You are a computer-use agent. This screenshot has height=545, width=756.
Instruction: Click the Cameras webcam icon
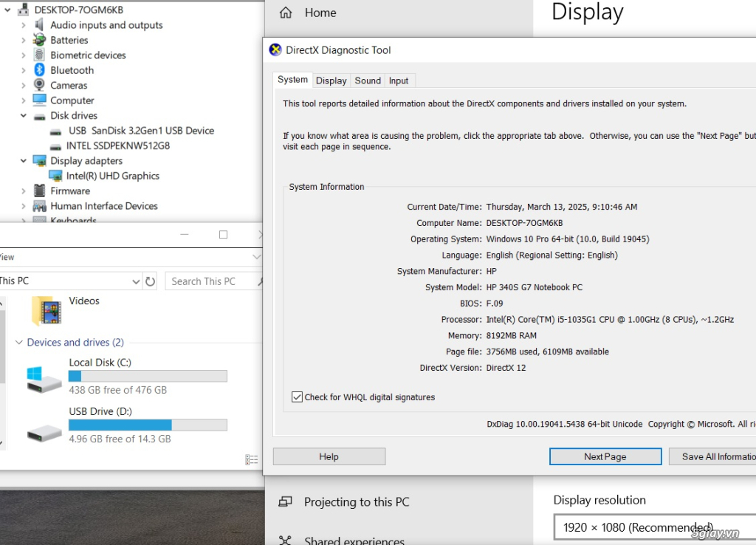point(40,85)
